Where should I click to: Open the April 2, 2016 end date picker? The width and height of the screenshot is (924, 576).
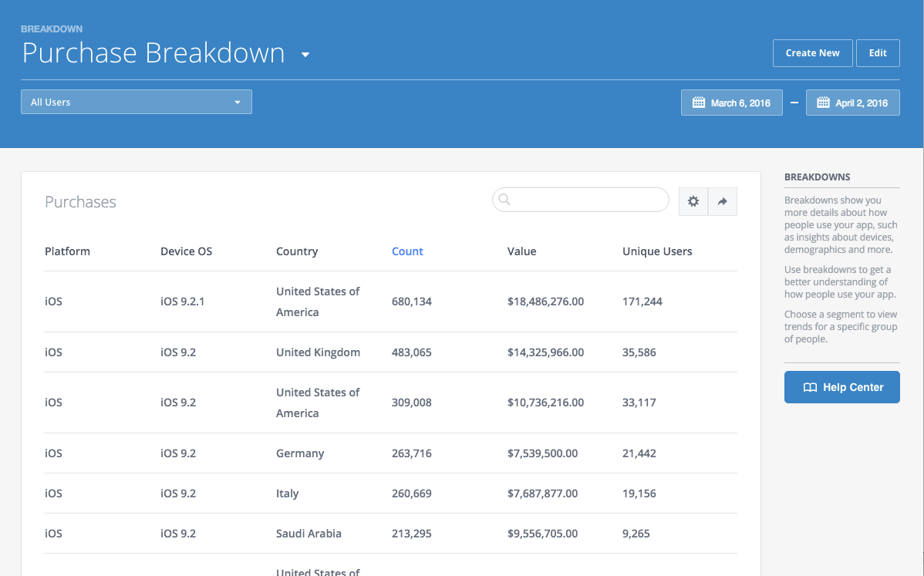[853, 103]
